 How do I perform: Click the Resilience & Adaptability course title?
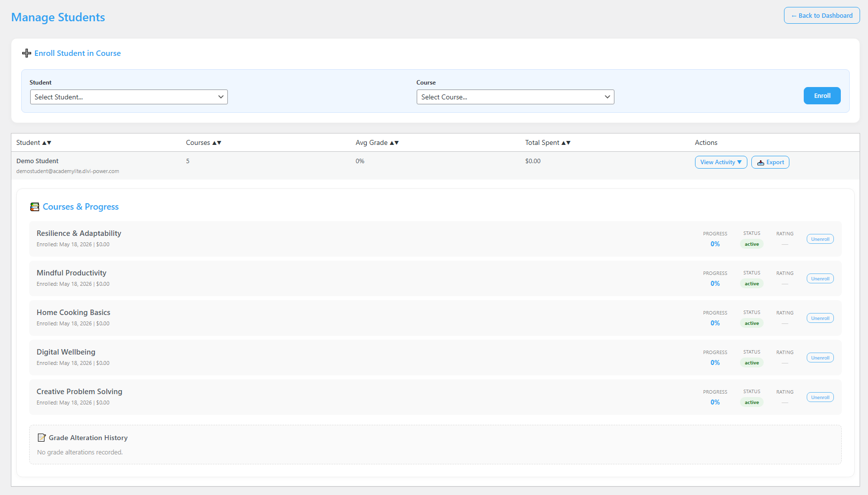pyautogui.click(x=79, y=233)
